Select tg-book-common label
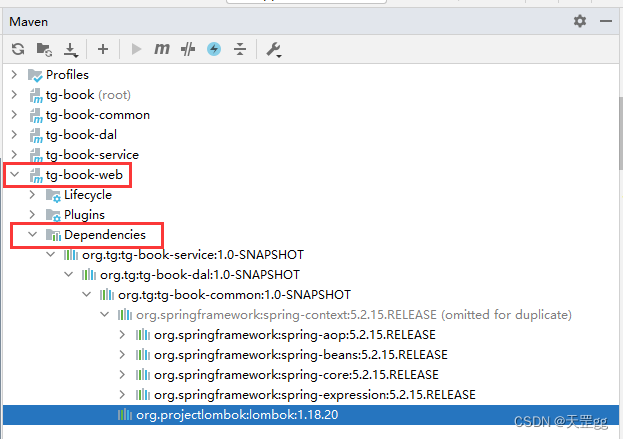The image size is (623, 439). (98, 115)
